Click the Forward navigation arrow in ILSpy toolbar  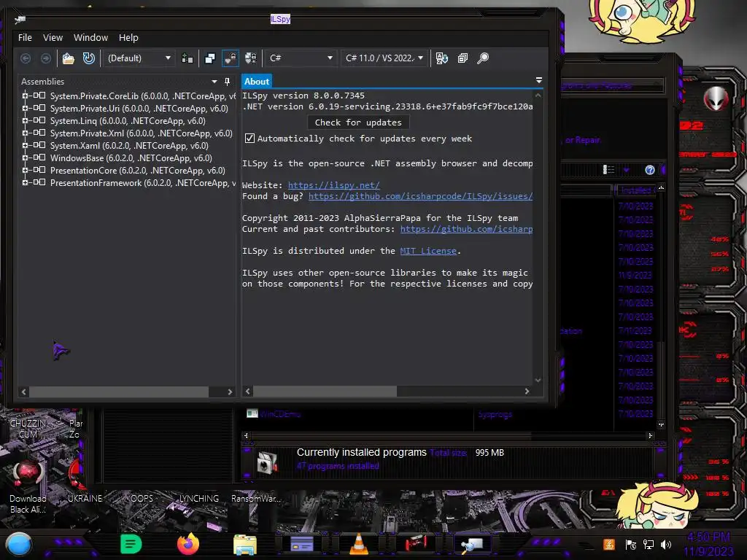coord(46,58)
